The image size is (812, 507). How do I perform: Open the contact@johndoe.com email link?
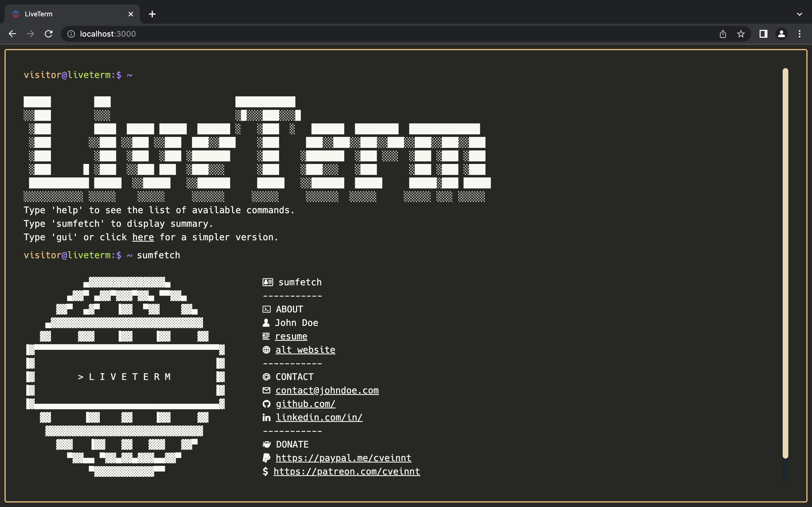[x=327, y=390]
